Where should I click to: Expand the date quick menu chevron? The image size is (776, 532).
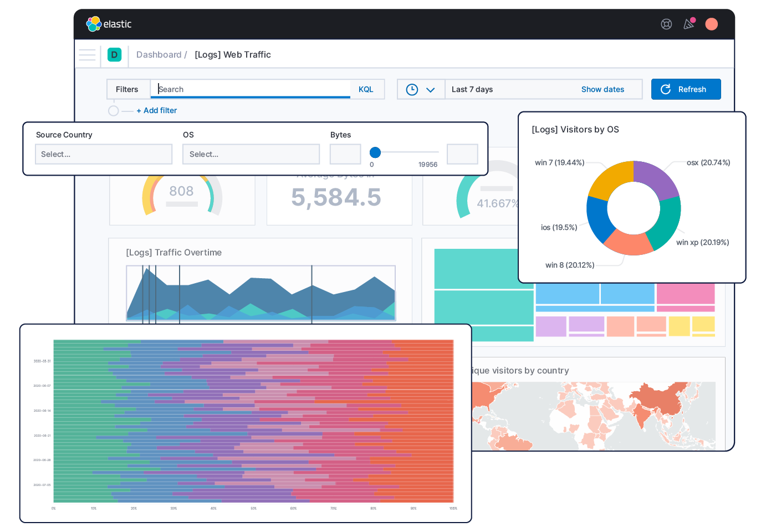click(x=431, y=90)
